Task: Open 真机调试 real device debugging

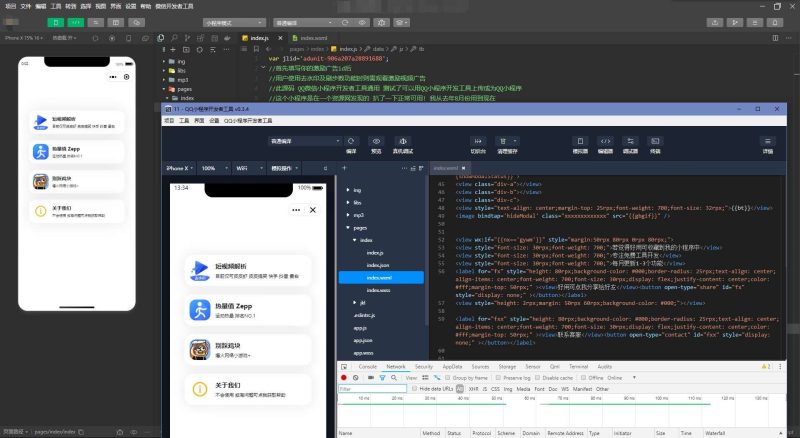Action: 402,141
